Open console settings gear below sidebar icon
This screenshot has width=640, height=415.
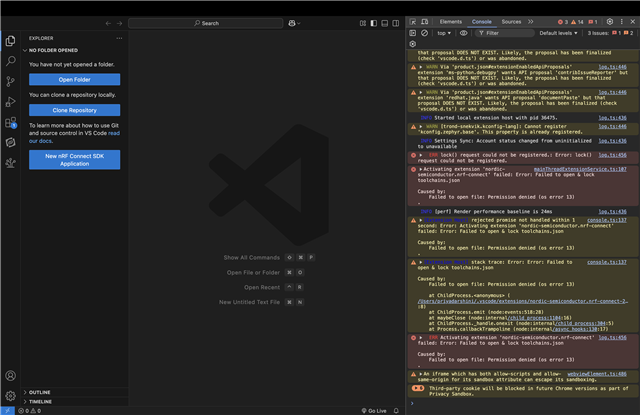[413, 44]
